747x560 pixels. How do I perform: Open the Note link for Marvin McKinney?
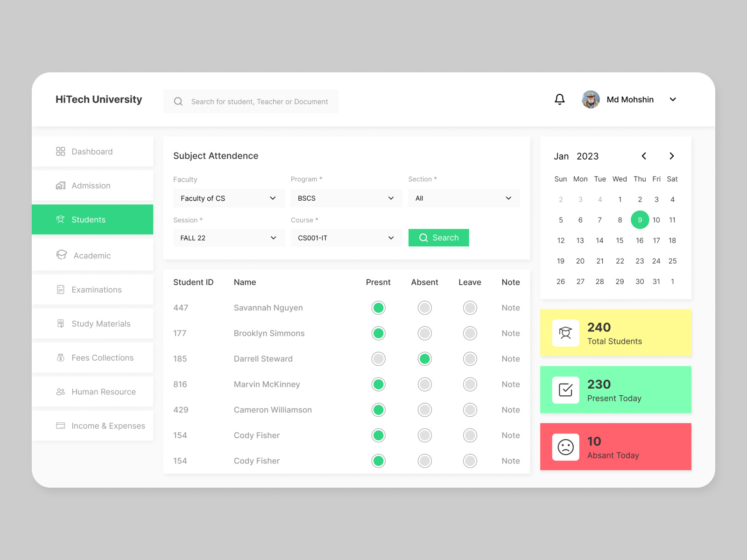[510, 384]
